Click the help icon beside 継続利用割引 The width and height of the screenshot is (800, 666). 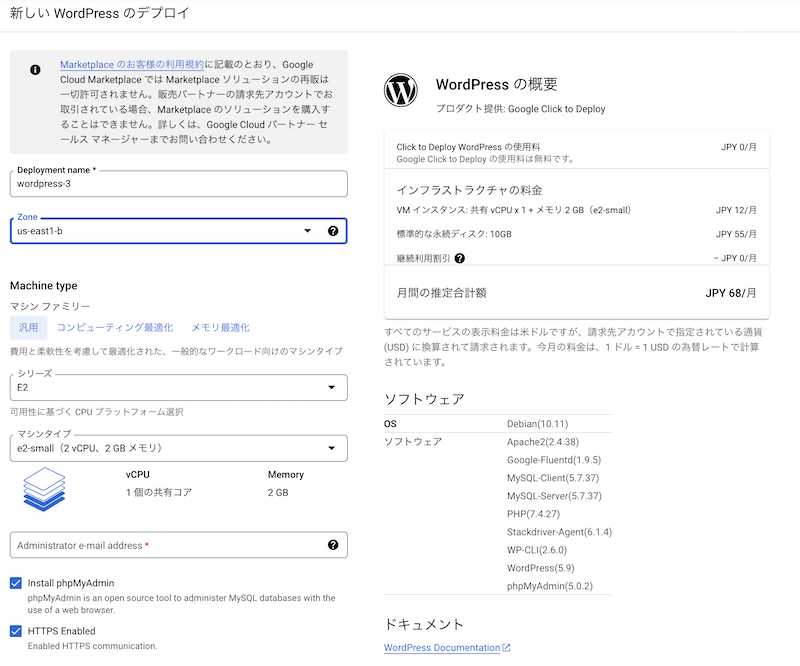tap(460, 258)
